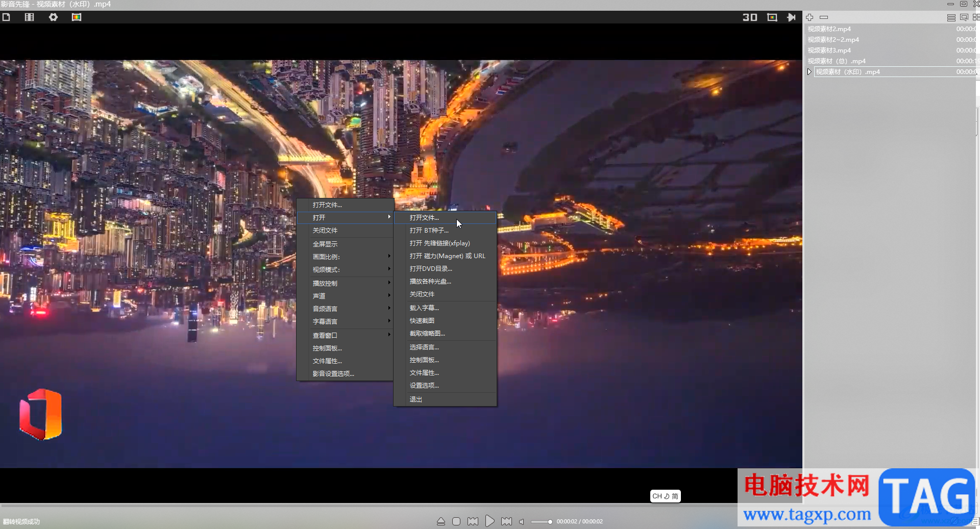The width and height of the screenshot is (980, 529).
Task: Click the eject/open file icon in playback bar
Action: [x=441, y=521]
